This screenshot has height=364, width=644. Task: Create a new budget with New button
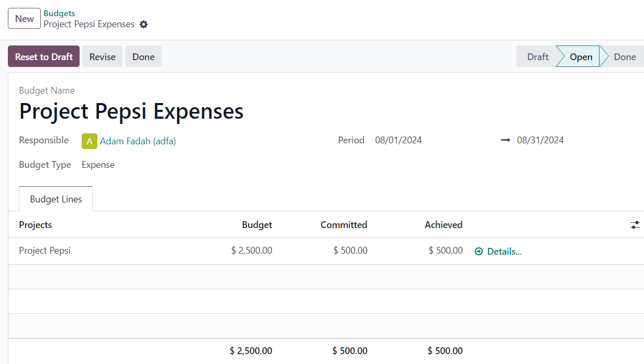[24, 19]
